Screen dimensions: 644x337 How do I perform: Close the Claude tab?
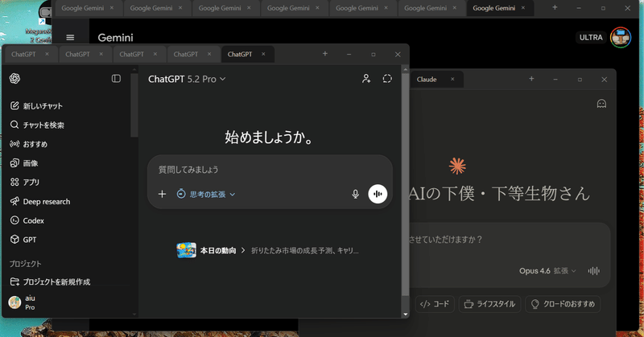452,79
